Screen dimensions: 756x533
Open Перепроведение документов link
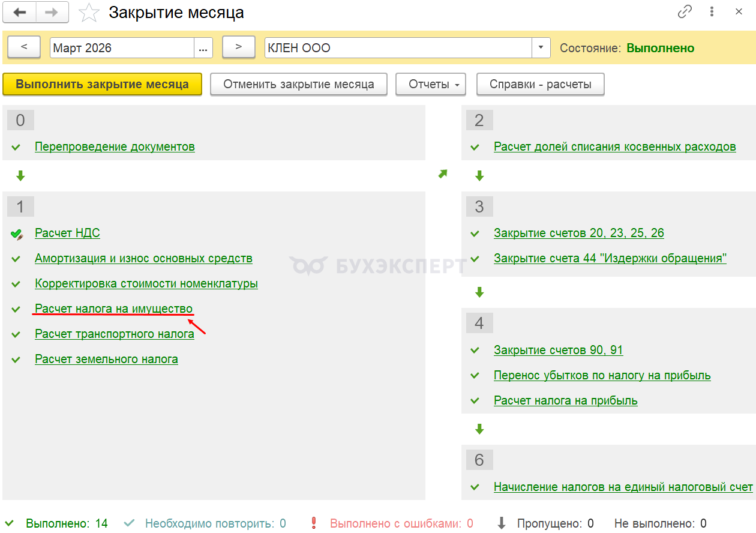115,146
